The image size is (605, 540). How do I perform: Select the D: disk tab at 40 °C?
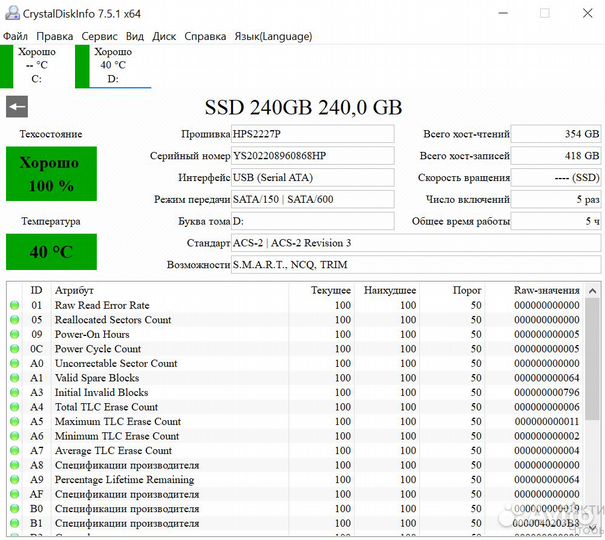coord(113,66)
